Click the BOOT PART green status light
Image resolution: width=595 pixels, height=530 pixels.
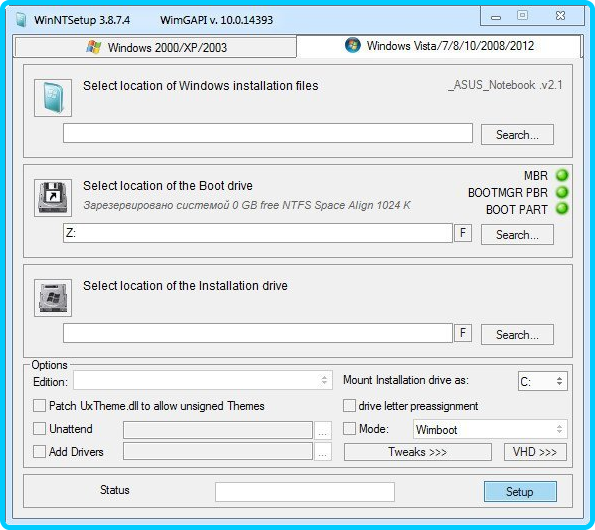[x=562, y=209]
